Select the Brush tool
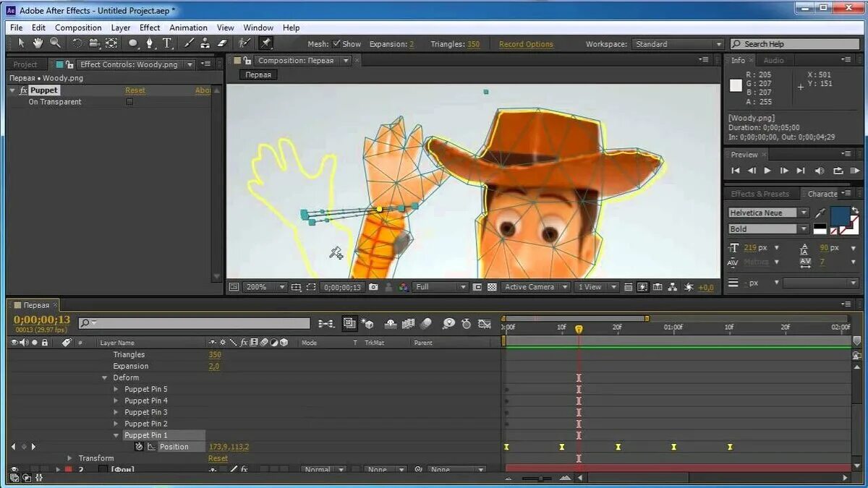The image size is (868, 488). 189,43
